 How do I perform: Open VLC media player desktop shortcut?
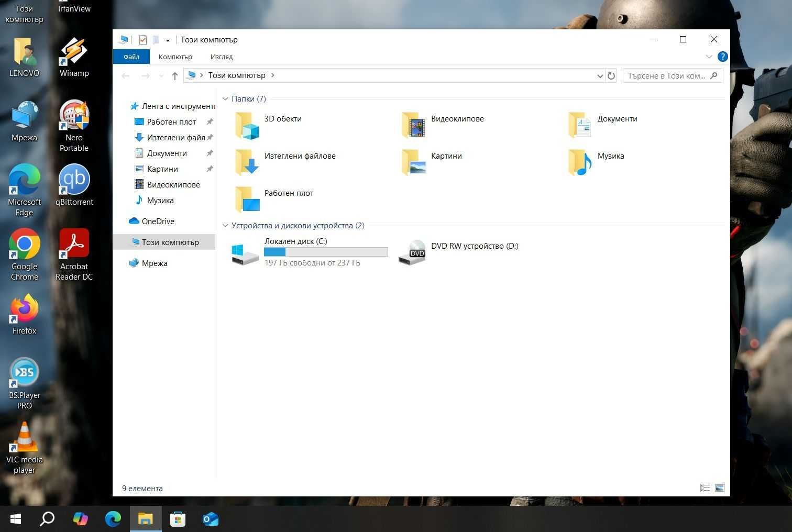coord(25,448)
